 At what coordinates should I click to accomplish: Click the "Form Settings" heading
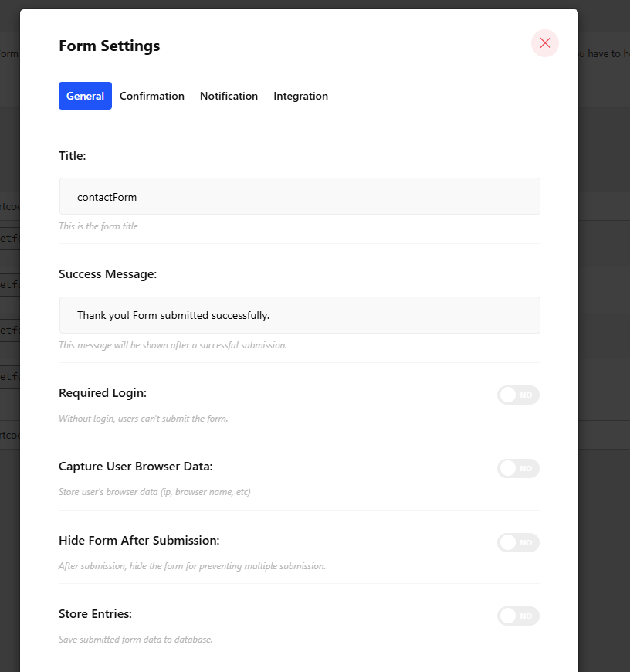[110, 46]
